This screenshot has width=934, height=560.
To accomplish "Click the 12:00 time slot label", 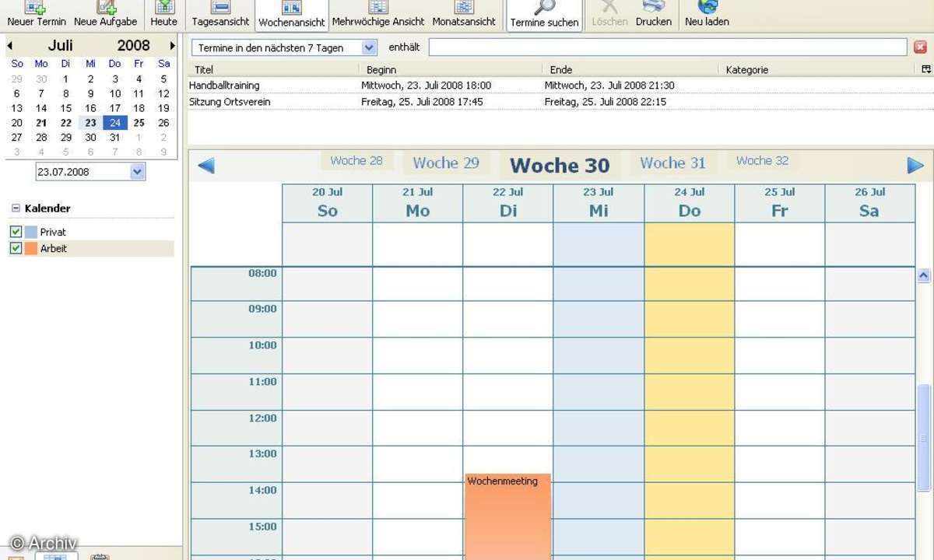I will 262,418.
